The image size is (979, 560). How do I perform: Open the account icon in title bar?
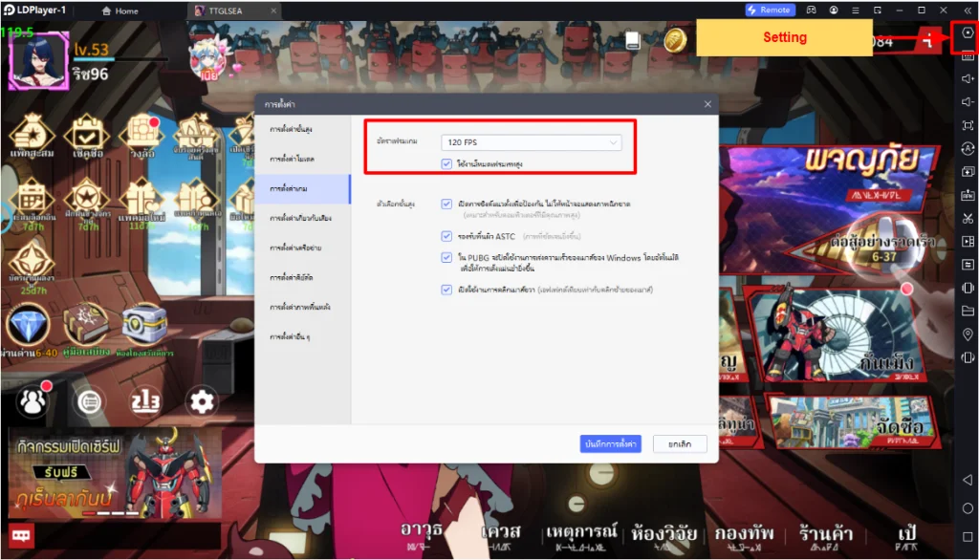(x=834, y=10)
